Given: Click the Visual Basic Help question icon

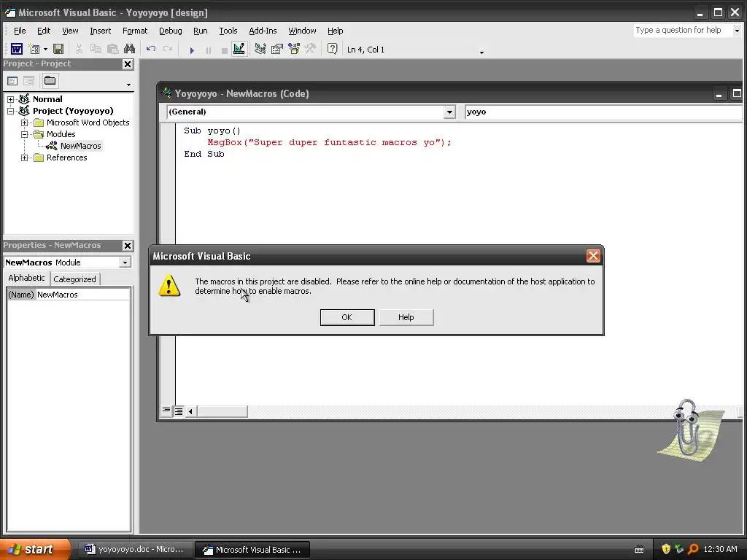Looking at the screenshot, I should tap(332, 49).
